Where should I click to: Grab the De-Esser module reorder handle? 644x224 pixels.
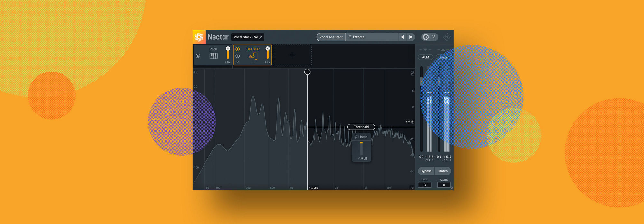point(253,63)
